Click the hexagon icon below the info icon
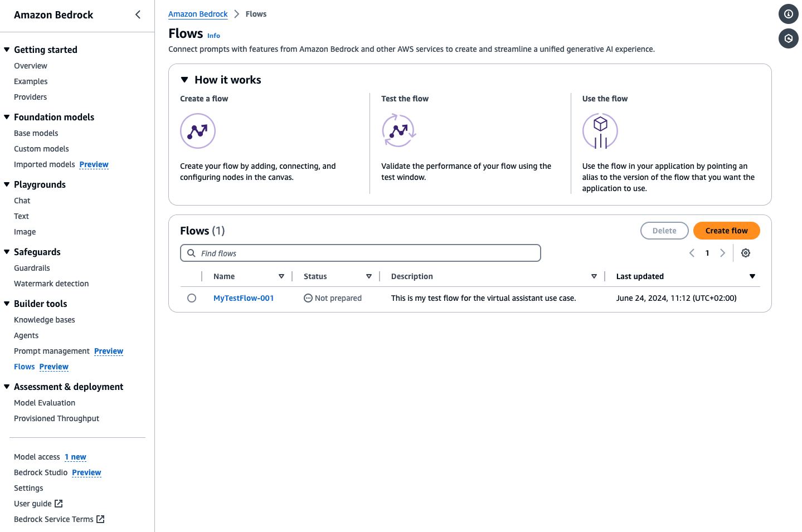The image size is (802, 532). (788, 38)
